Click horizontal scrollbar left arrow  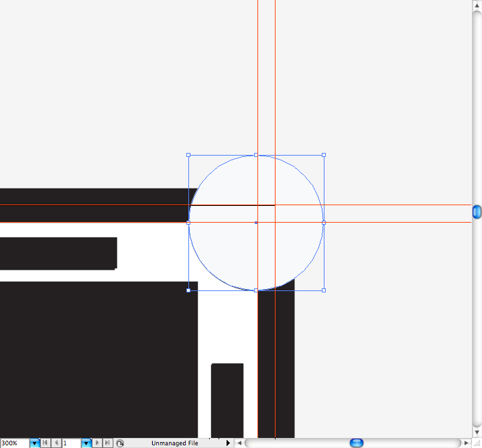pyautogui.click(x=239, y=443)
